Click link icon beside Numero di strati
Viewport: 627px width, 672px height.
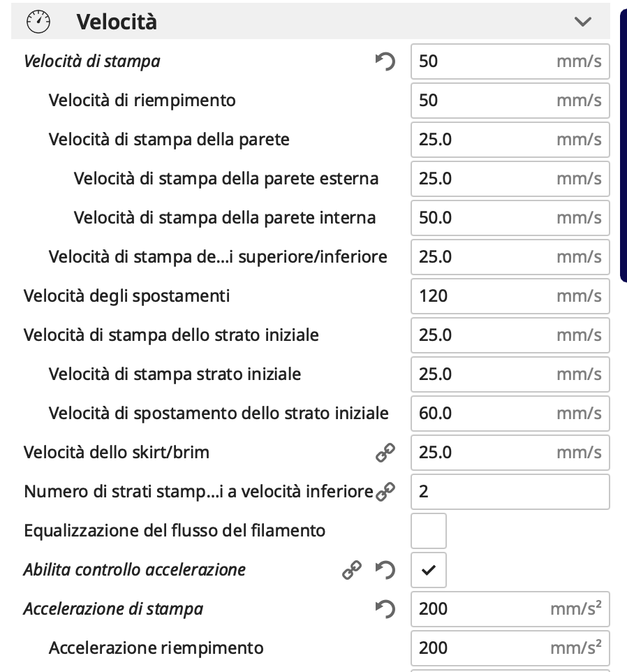point(385,492)
